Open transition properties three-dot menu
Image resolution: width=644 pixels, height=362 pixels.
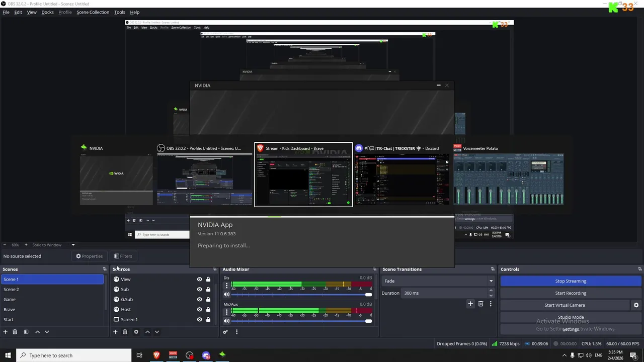(x=491, y=304)
